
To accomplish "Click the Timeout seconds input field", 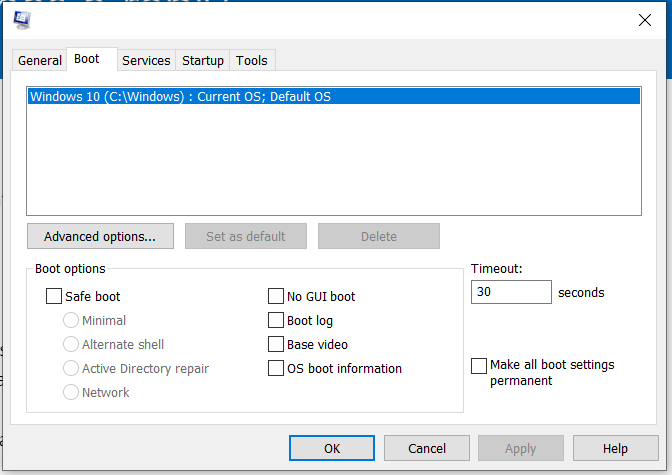I will click(x=510, y=292).
